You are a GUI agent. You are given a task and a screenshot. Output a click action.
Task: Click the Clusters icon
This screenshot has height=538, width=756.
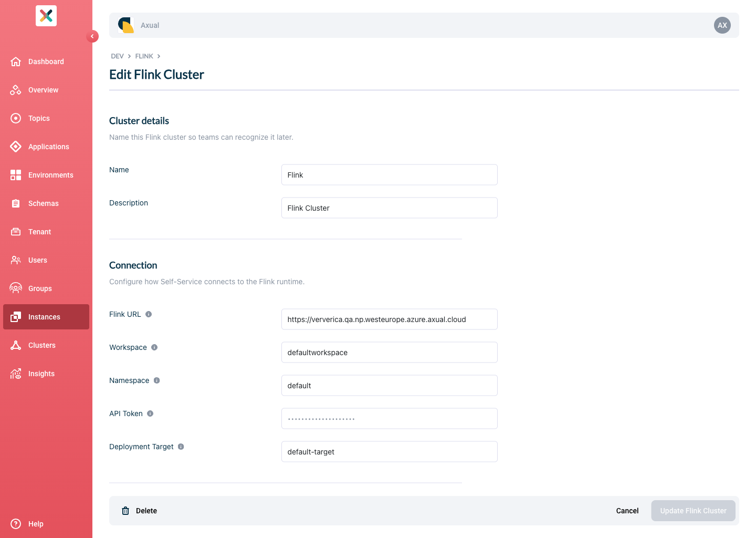(16, 345)
